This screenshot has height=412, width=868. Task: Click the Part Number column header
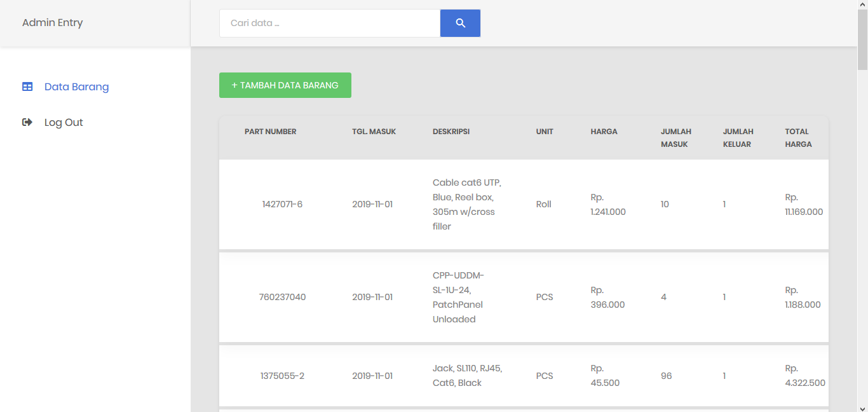(x=271, y=132)
